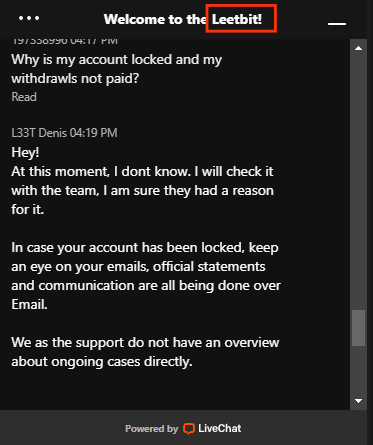Open the LiveChat brand link in the footer
Viewport: 373px width, 445px height.
click(x=212, y=428)
